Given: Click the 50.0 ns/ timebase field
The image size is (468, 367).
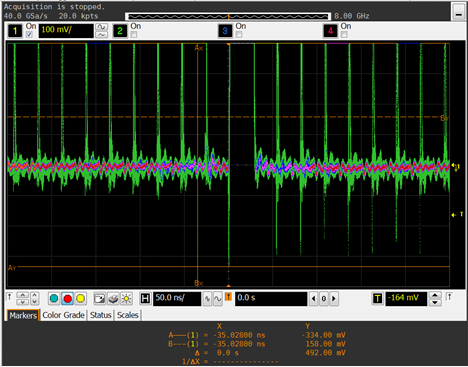Looking at the screenshot, I should (177, 298).
